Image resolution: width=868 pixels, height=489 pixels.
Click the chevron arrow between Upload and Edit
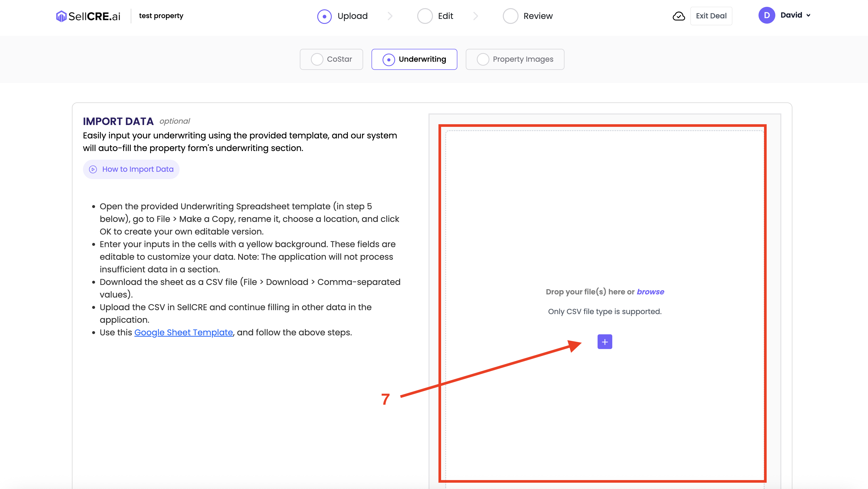tap(390, 16)
